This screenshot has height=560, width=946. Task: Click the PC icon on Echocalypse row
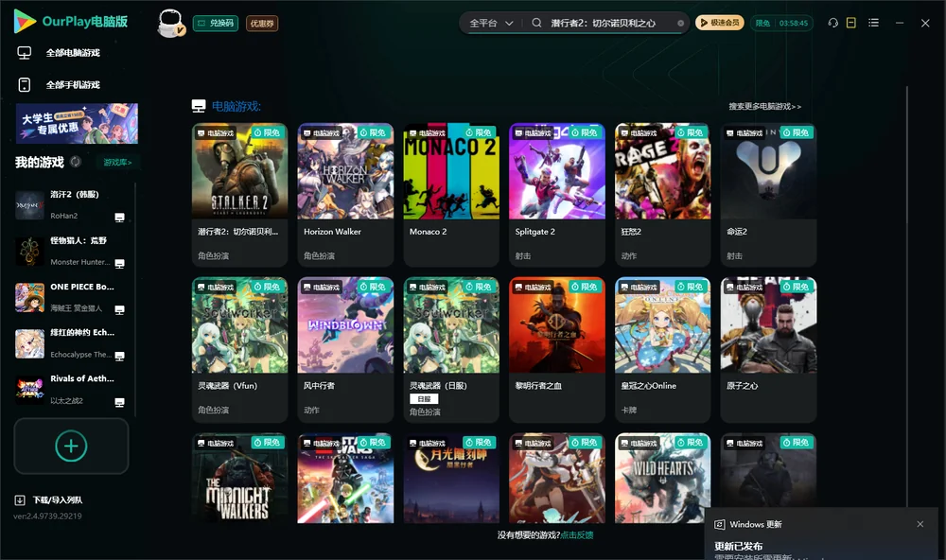click(x=119, y=356)
